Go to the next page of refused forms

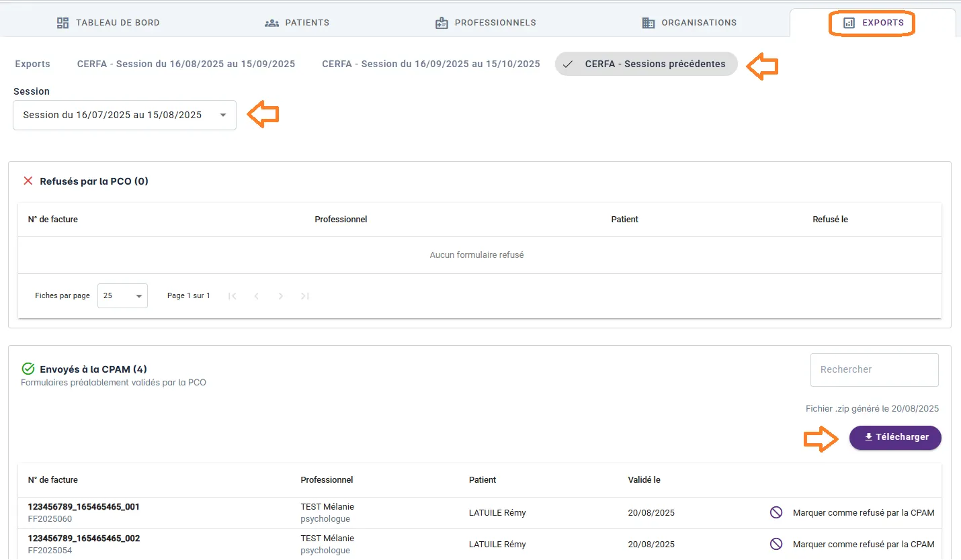pyautogui.click(x=281, y=296)
